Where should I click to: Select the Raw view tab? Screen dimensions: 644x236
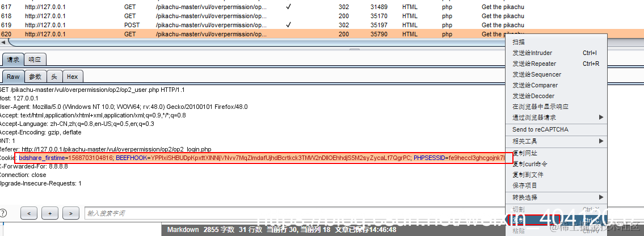click(13, 77)
